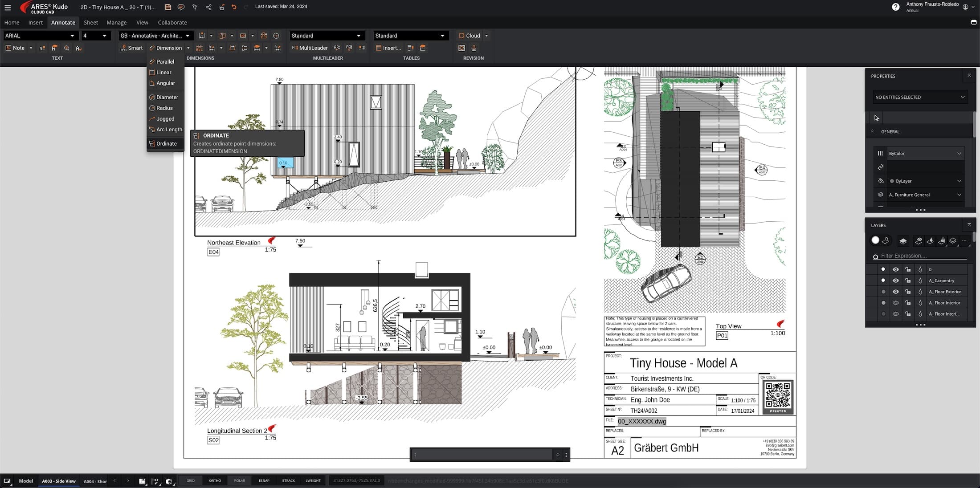Select Ordinate from the Dimension menu
980x488 pixels.
166,144
